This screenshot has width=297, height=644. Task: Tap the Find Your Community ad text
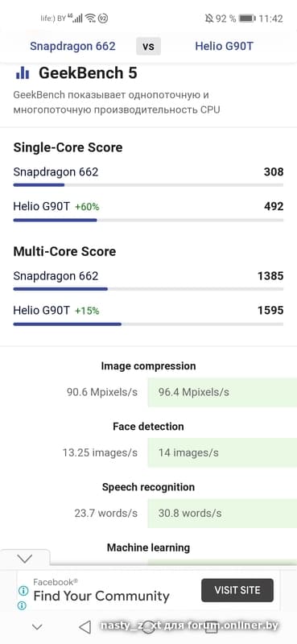click(x=101, y=596)
